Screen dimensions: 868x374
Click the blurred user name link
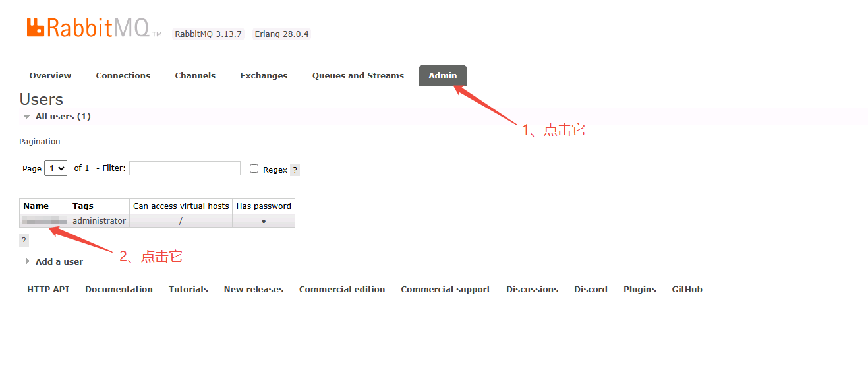pos(44,221)
